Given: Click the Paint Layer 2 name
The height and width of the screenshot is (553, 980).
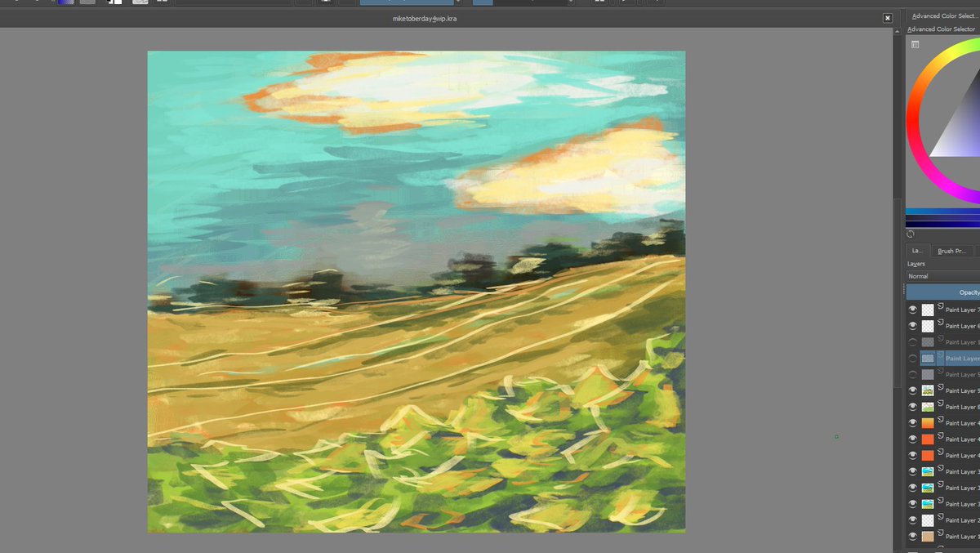Looking at the screenshot, I should (963, 520).
